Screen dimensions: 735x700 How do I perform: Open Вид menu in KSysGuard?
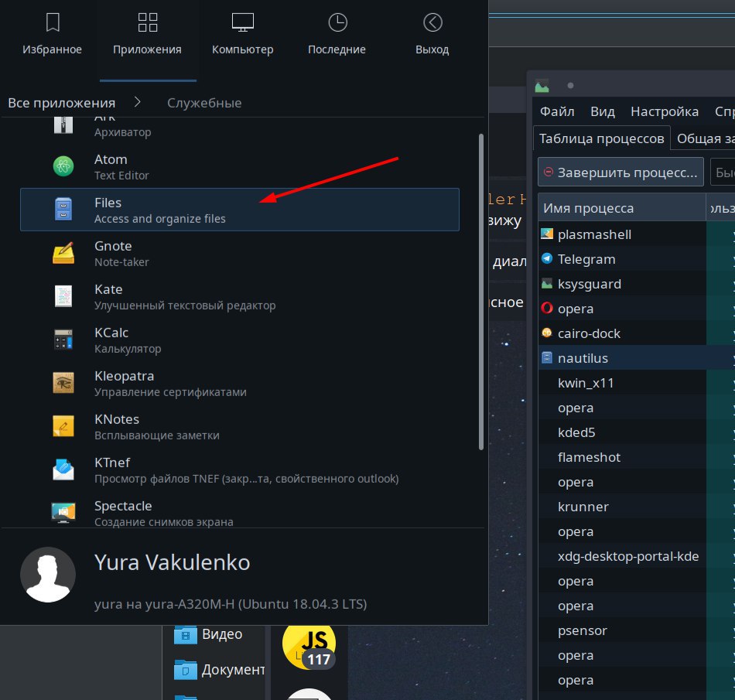tap(603, 111)
